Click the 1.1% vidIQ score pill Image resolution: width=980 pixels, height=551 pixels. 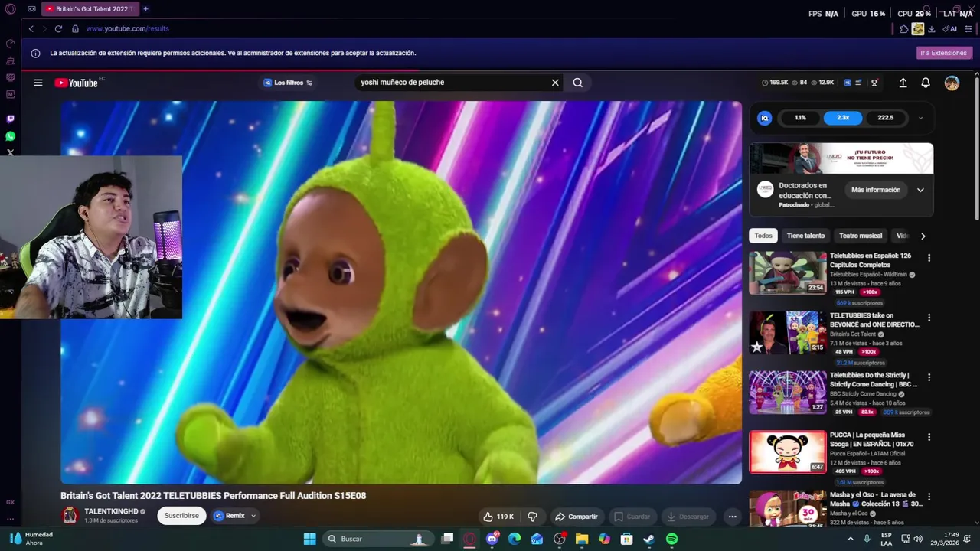tap(800, 118)
